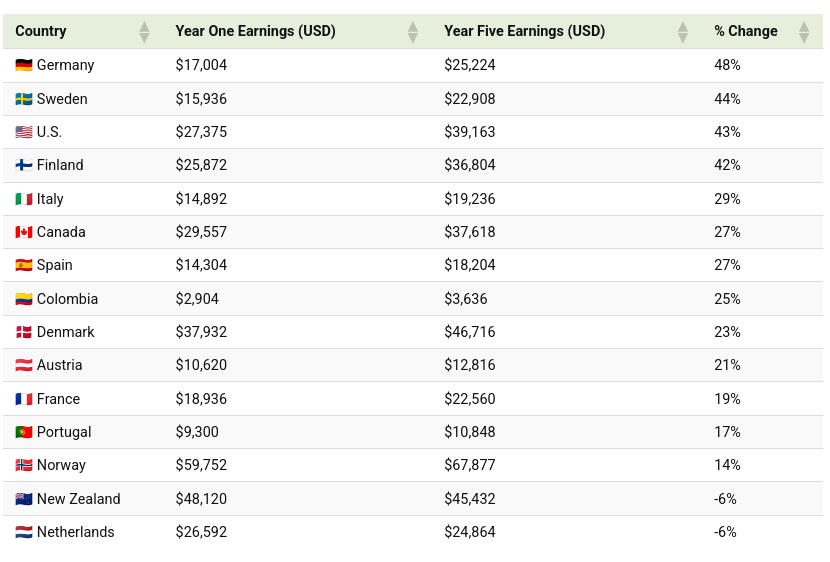Click the Colombia flag icon
Image resolution: width=830 pixels, height=562 pixels.
[24, 299]
